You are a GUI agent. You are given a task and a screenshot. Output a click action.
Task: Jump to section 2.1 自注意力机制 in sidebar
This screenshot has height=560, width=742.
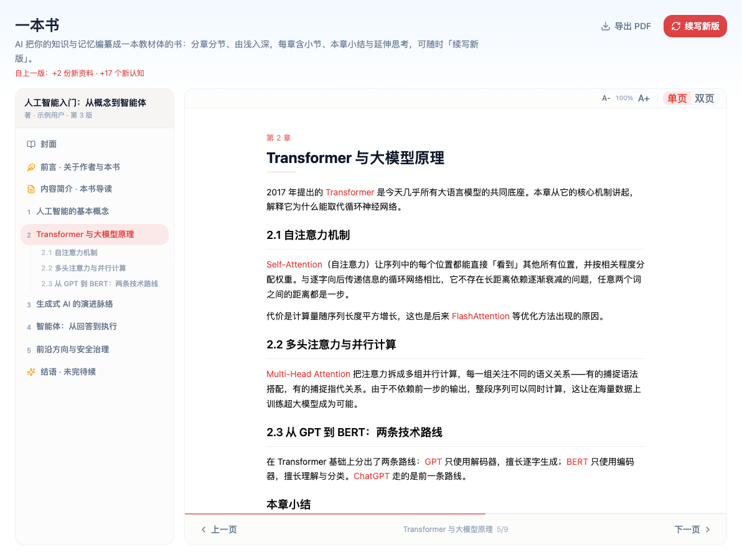69,253
